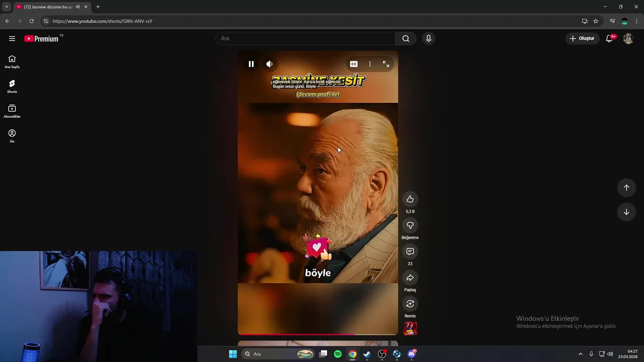Image resolution: width=644 pixels, height=362 pixels.
Task: Seek using the red Shorts progress bar
Action: [x=317, y=334]
